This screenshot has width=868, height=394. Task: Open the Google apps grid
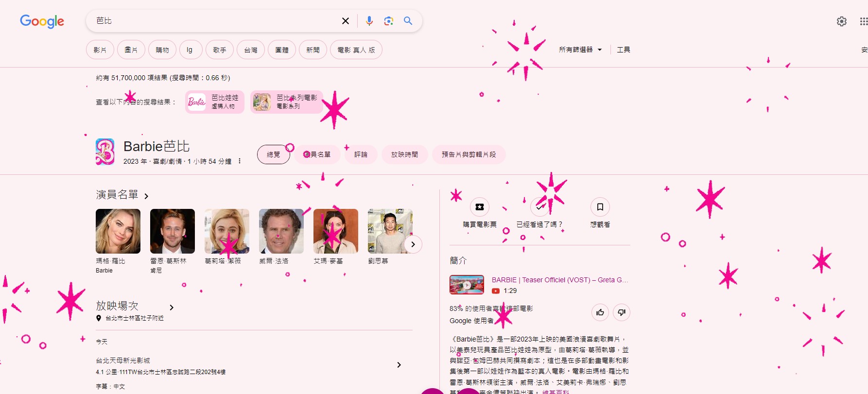coord(863,21)
